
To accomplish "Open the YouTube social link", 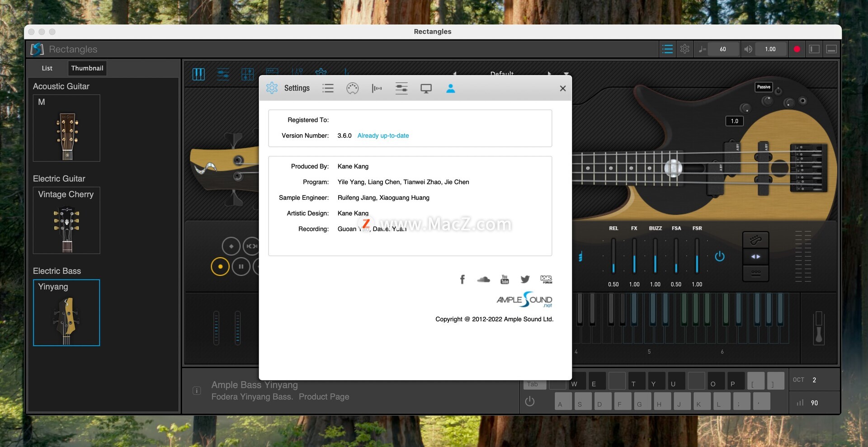I will [x=505, y=279].
